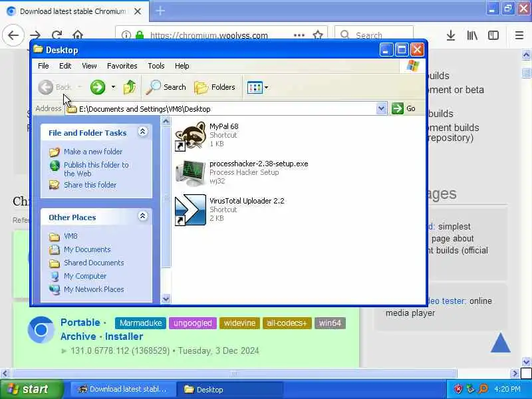532x399 pixels.
Task: Open Shared Documents in Other Places
Action: tap(94, 263)
